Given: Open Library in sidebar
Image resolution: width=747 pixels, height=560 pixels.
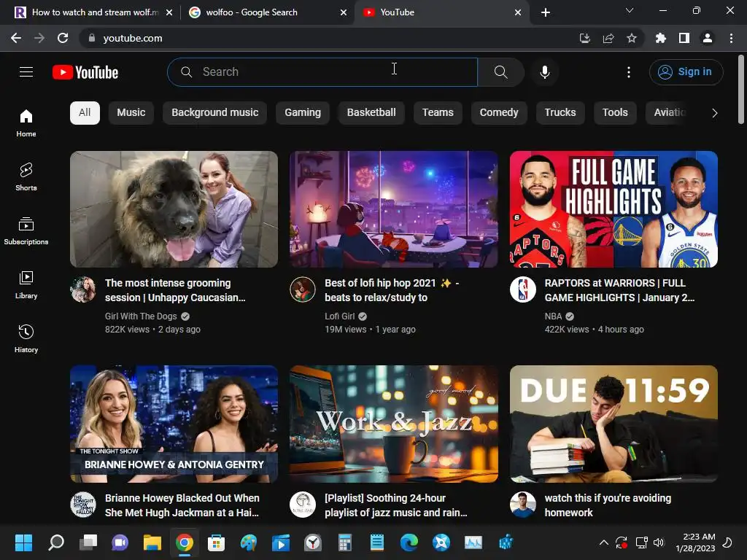Looking at the screenshot, I should [26, 285].
